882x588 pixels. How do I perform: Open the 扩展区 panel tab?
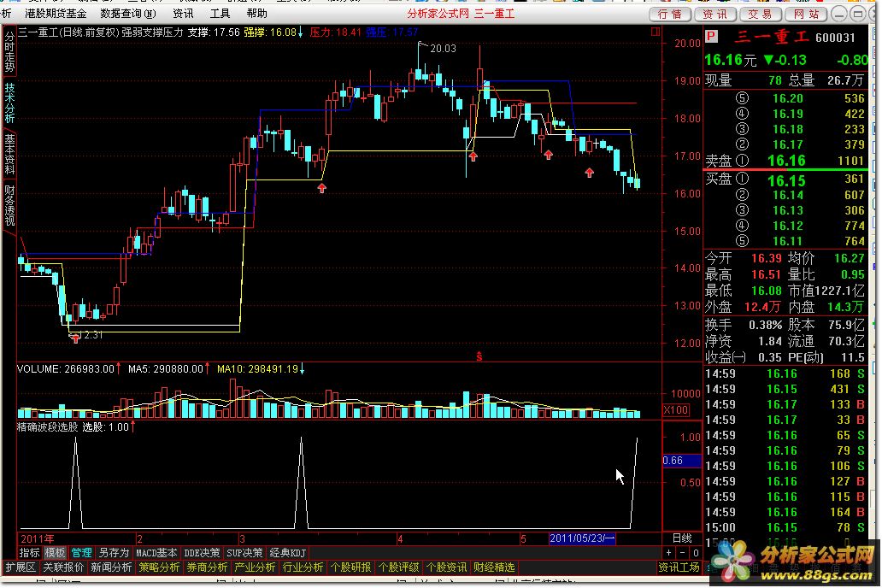(21, 567)
